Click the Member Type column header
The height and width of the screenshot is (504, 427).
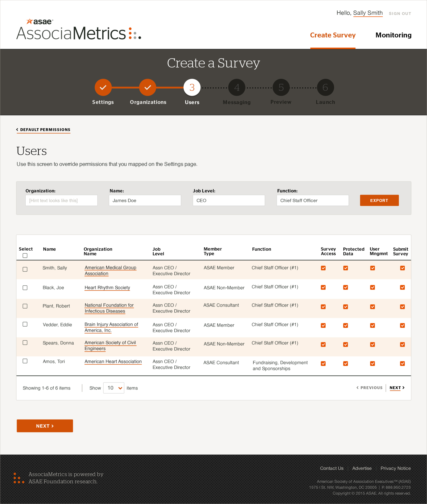point(212,251)
